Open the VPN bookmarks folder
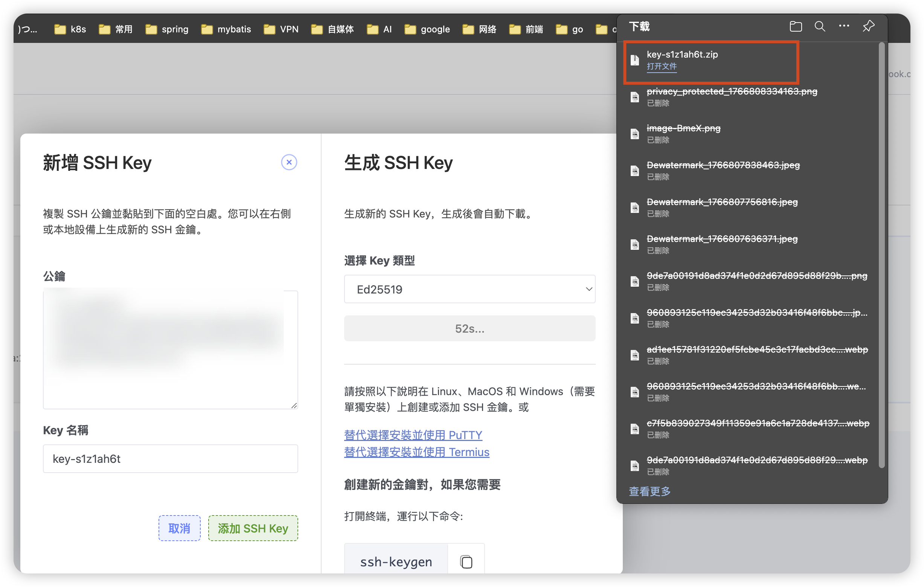924x587 pixels. (x=281, y=29)
